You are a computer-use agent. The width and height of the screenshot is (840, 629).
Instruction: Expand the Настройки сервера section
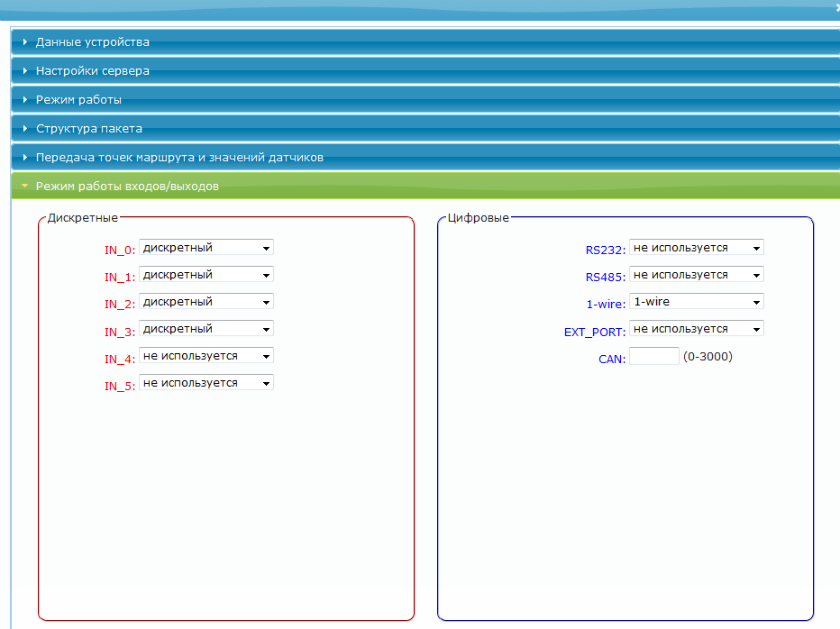[x=93, y=71]
